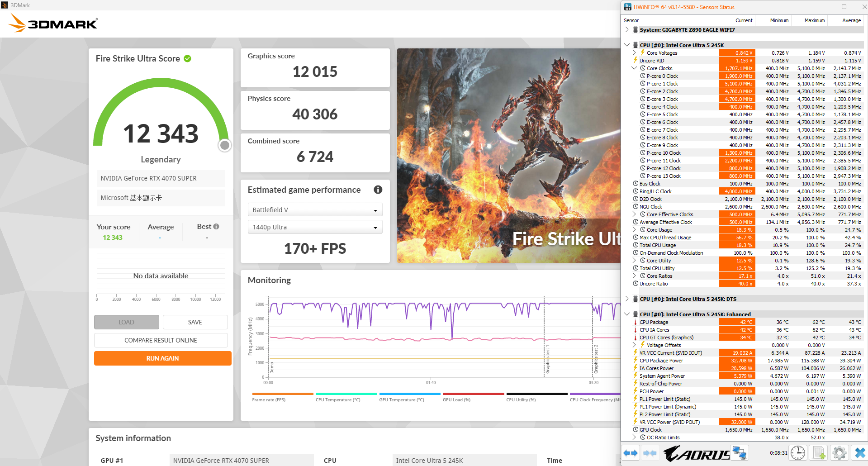Click the clock icon on the Bus Clock row
The height and width of the screenshot is (466, 868).
pos(635,184)
